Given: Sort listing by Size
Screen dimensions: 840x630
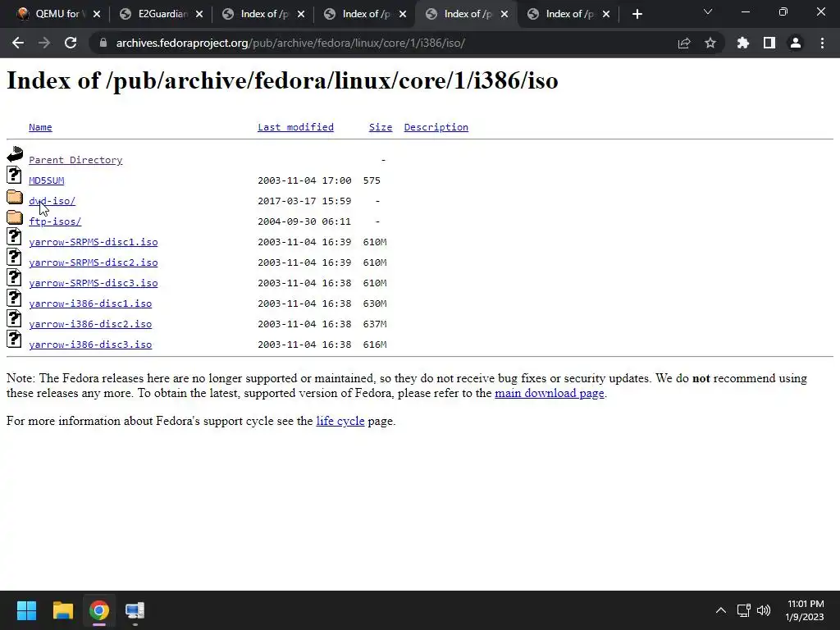Looking at the screenshot, I should click(x=381, y=127).
